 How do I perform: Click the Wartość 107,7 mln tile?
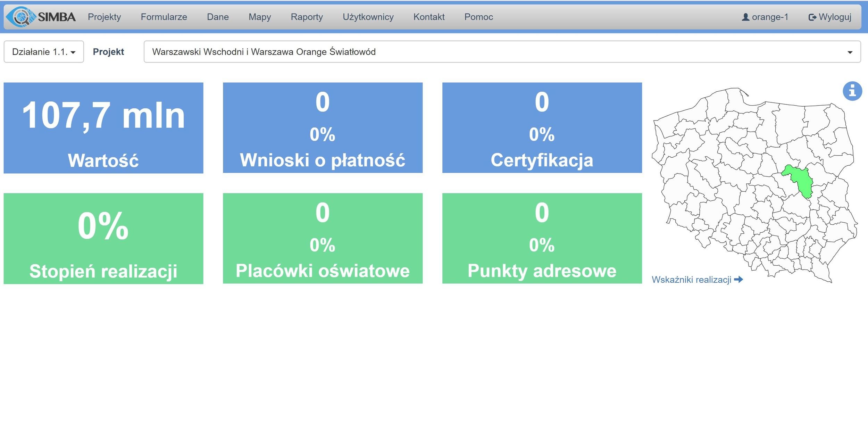[103, 128]
